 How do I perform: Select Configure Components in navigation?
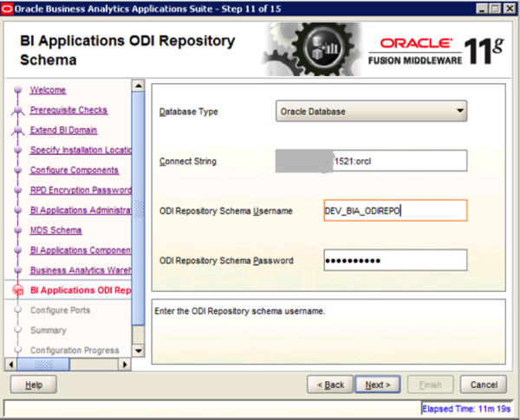[74, 170]
